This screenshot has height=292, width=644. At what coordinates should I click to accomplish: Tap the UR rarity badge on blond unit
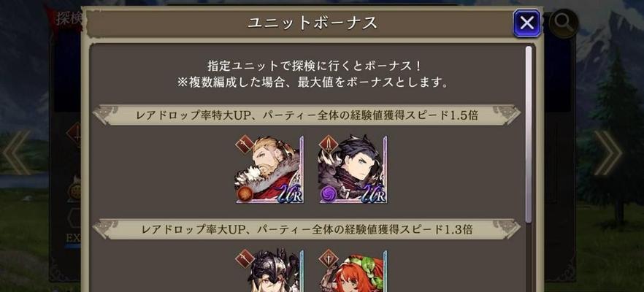click(x=290, y=193)
